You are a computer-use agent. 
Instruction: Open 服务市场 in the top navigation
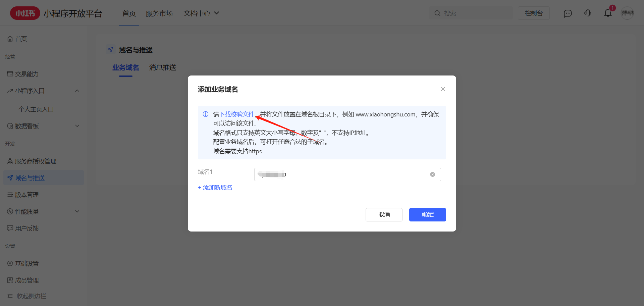click(x=159, y=13)
